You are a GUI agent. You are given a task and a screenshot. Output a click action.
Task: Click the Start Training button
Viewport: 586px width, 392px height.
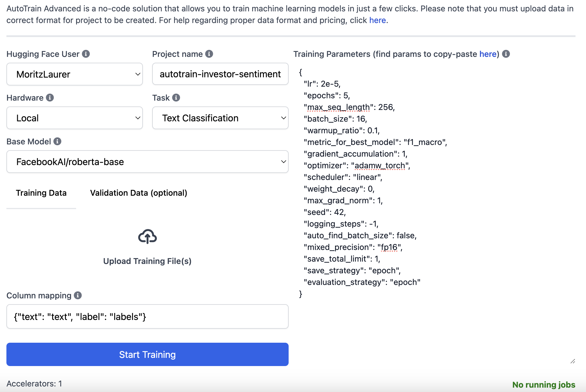pyautogui.click(x=148, y=354)
